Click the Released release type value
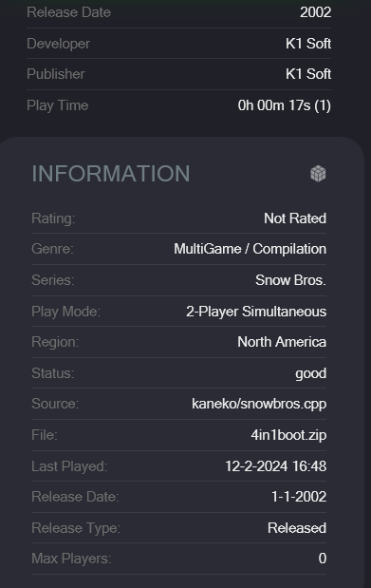This screenshot has height=588, width=371. [x=297, y=528]
